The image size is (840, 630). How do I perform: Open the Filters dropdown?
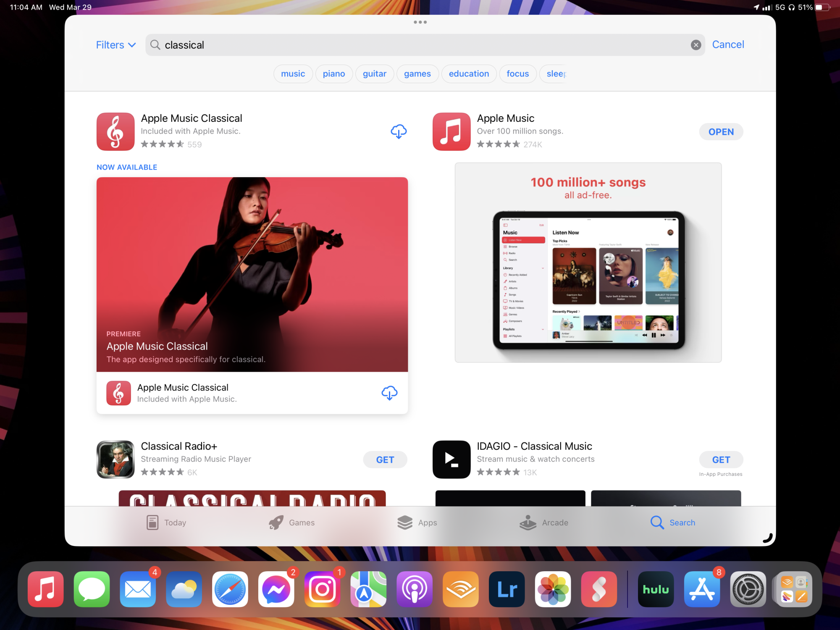coord(116,45)
